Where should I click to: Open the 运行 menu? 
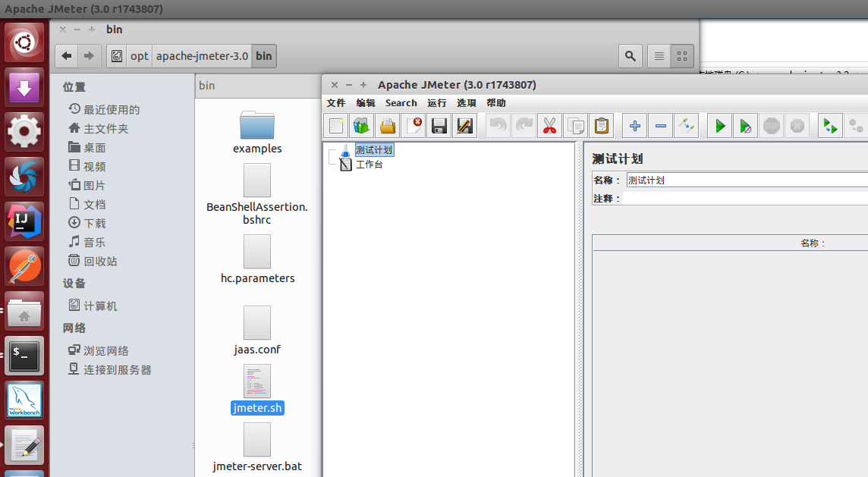click(x=437, y=103)
